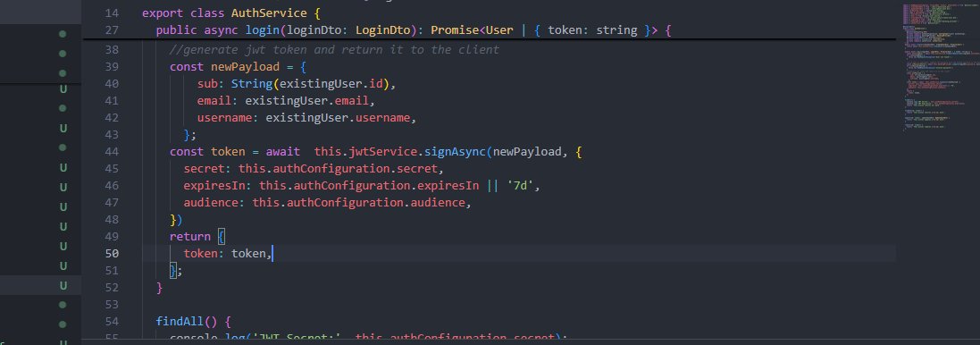Click the closing '};' on line 51
Screen dimensions: 980x345
pos(176,270)
